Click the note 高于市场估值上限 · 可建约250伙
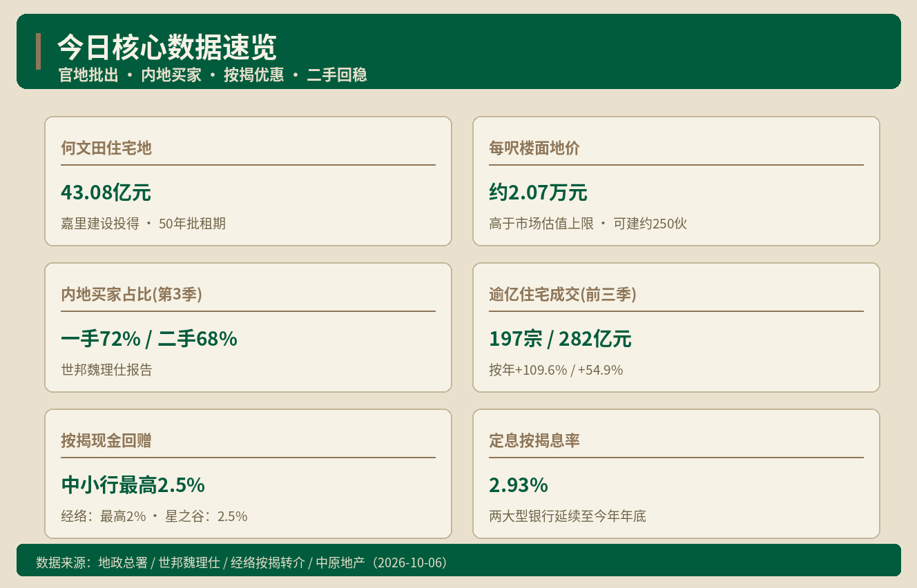917x588 pixels. [x=588, y=224]
